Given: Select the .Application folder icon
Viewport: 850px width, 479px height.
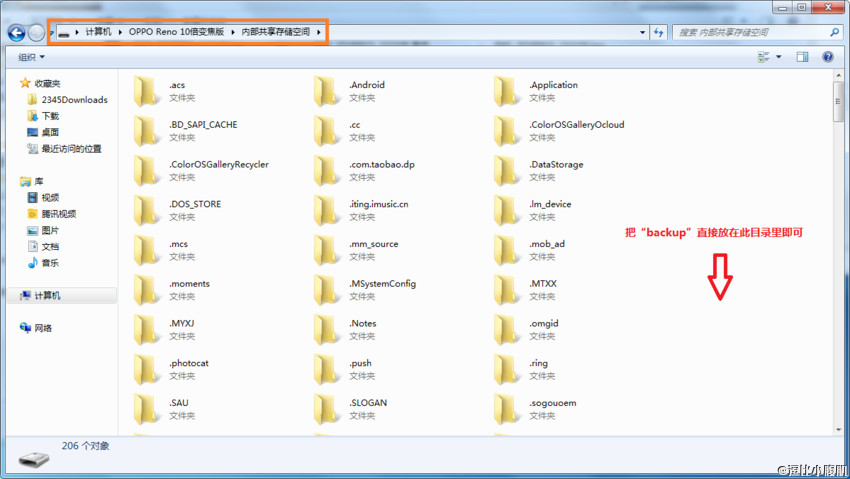Looking at the screenshot, I should (506, 90).
